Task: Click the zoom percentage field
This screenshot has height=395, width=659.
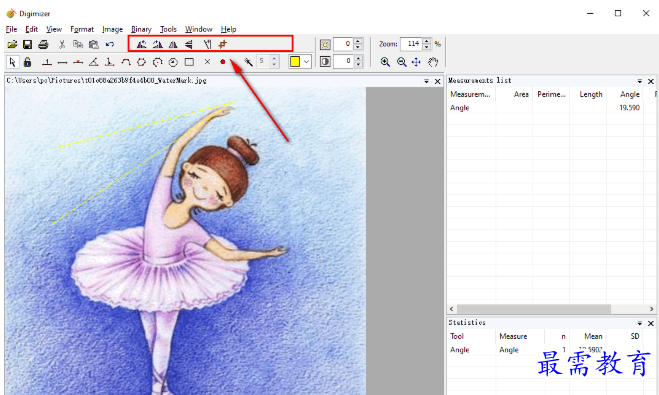Action: click(x=411, y=44)
